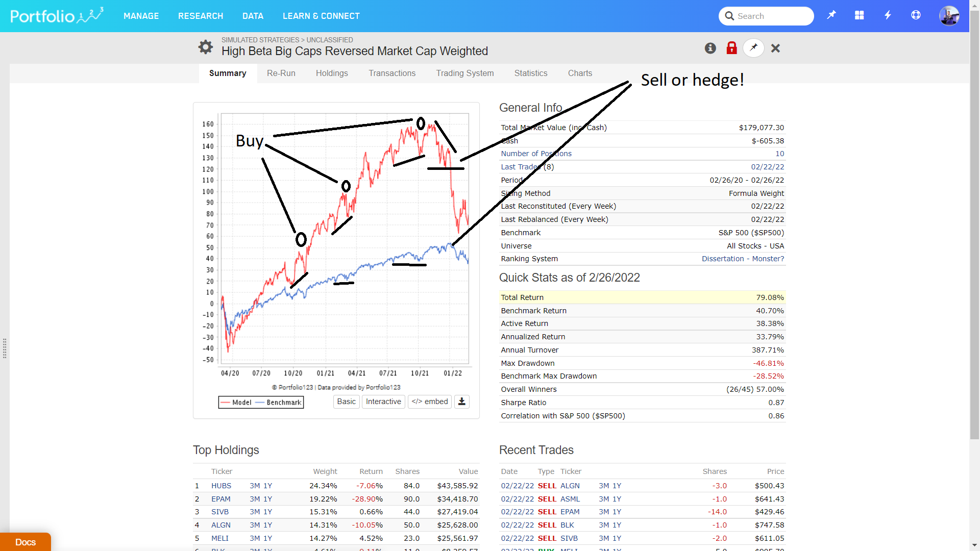
Task: Open the LEARN & CONNECT menu
Action: click(x=321, y=16)
